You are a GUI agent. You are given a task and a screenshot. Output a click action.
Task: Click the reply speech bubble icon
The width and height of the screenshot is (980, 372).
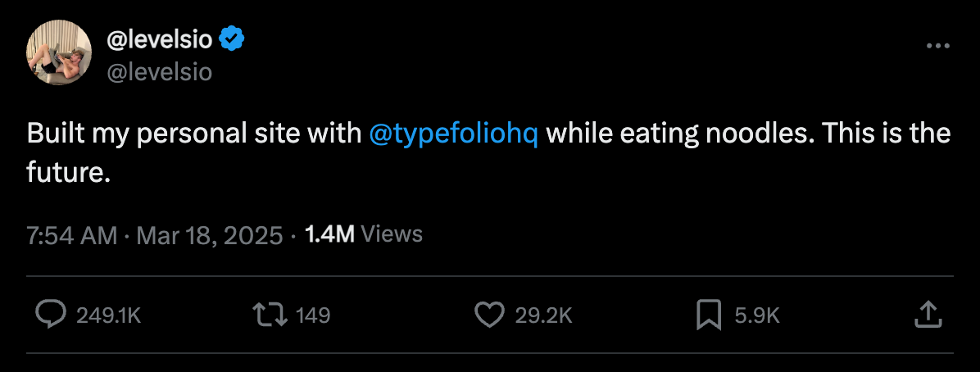tap(50, 315)
